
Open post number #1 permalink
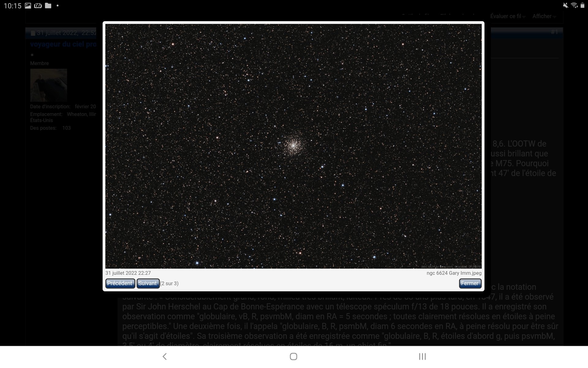pyautogui.click(x=554, y=32)
